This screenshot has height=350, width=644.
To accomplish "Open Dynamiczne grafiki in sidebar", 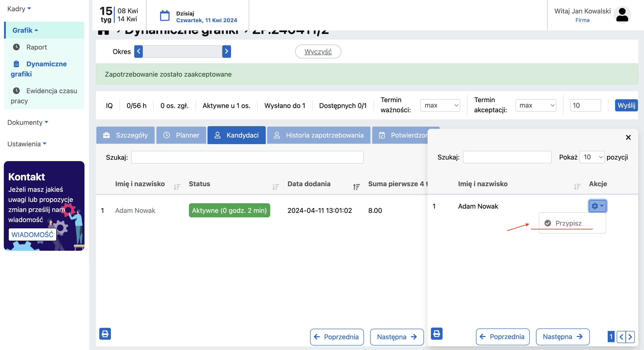I will (39, 69).
